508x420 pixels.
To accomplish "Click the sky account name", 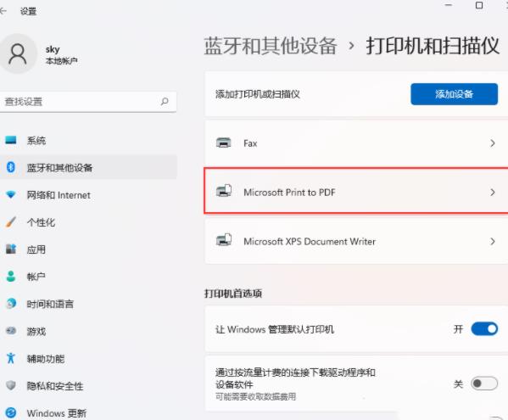I will (x=53, y=49).
